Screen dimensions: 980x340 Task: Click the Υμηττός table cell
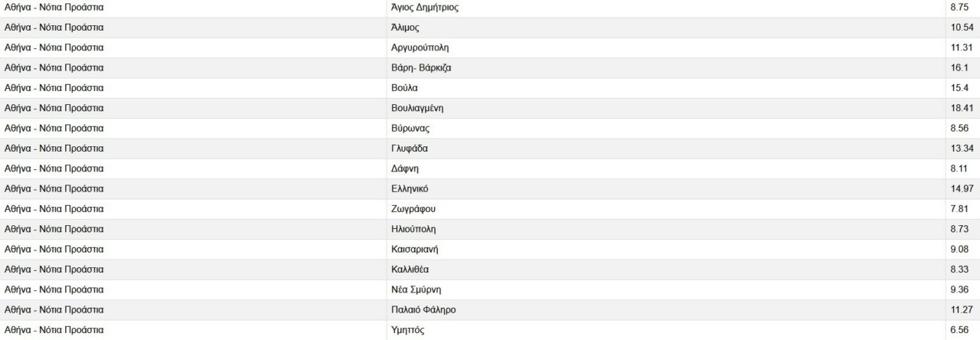407,330
